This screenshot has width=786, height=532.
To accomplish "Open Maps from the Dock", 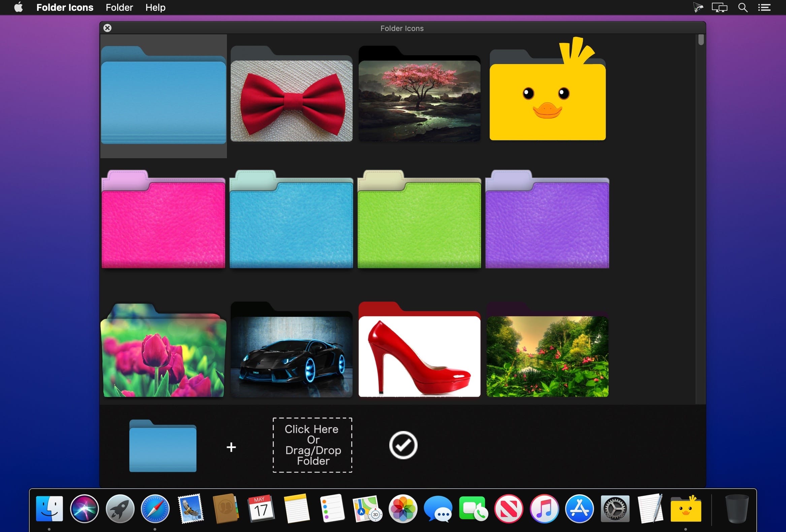I will pos(367,509).
